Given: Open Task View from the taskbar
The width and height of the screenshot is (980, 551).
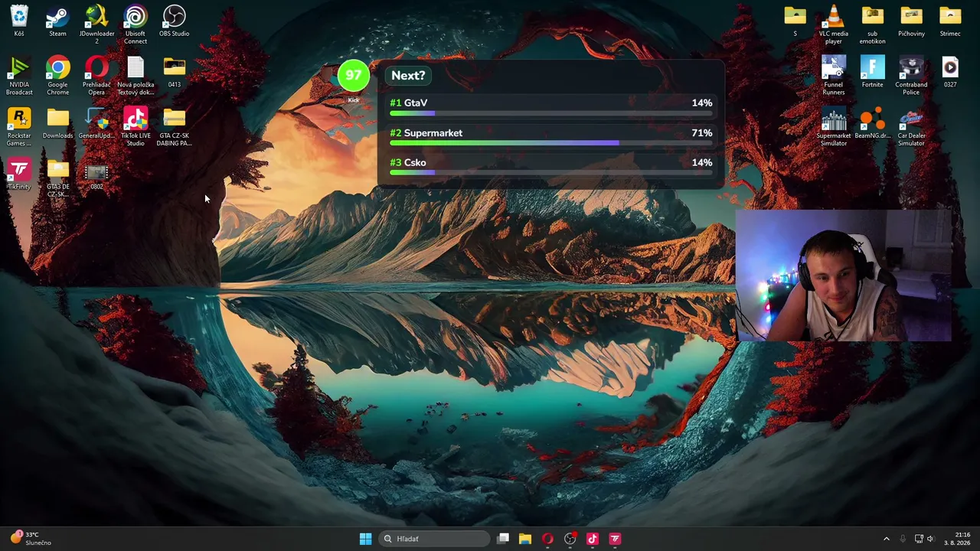Looking at the screenshot, I should click(503, 539).
